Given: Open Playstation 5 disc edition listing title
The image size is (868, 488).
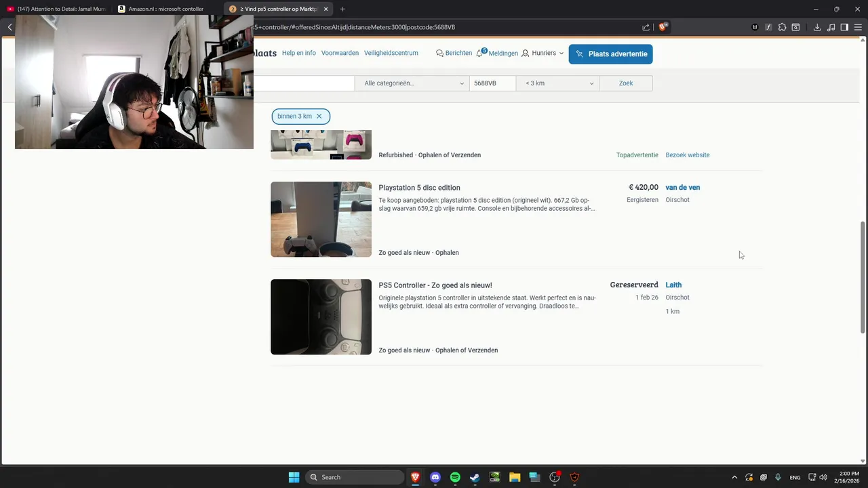Looking at the screenshot, I should pos(419,188).
